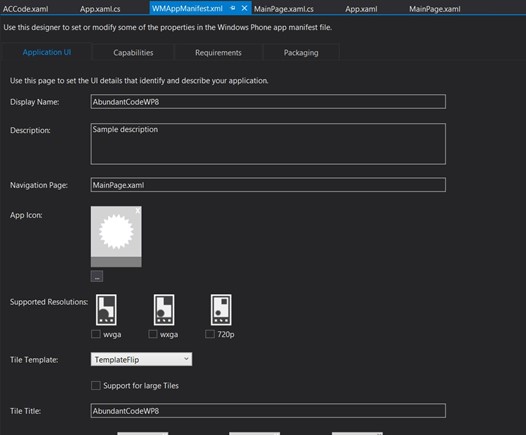This screenshot has height=435, width=526.
Task: Click the App Icon starburst thumbnail
Action: [116, 236]
